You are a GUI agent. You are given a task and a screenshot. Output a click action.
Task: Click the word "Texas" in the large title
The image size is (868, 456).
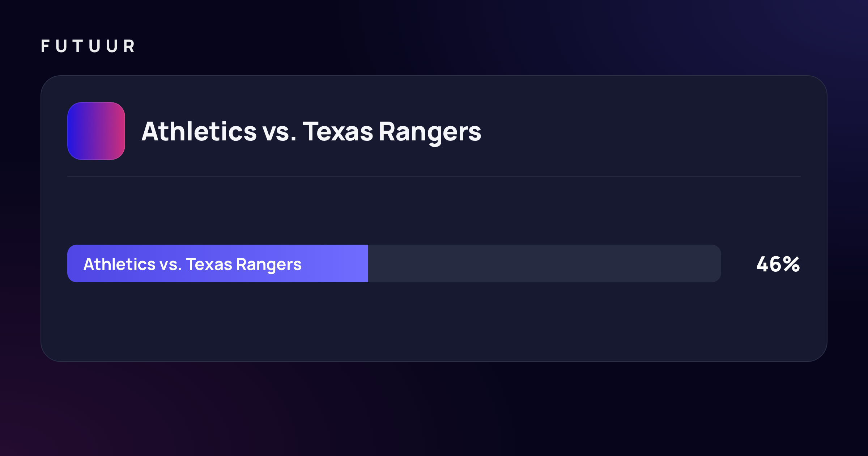[338, 131]
